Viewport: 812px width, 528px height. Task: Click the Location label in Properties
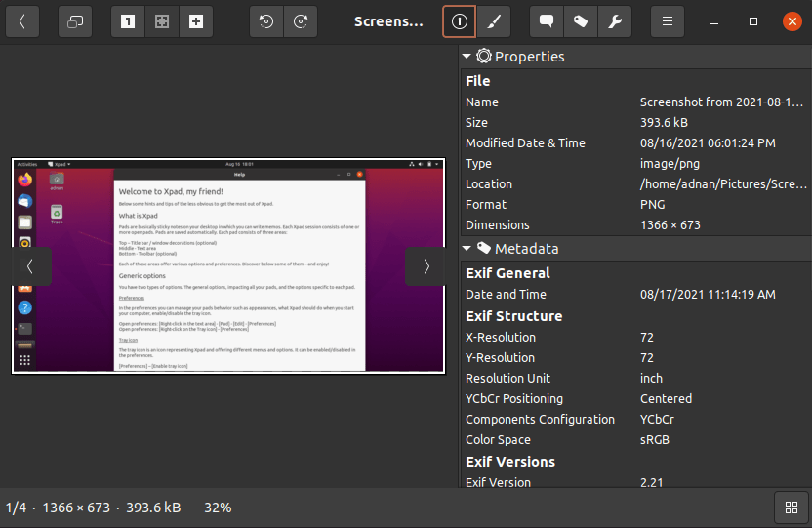489,184
